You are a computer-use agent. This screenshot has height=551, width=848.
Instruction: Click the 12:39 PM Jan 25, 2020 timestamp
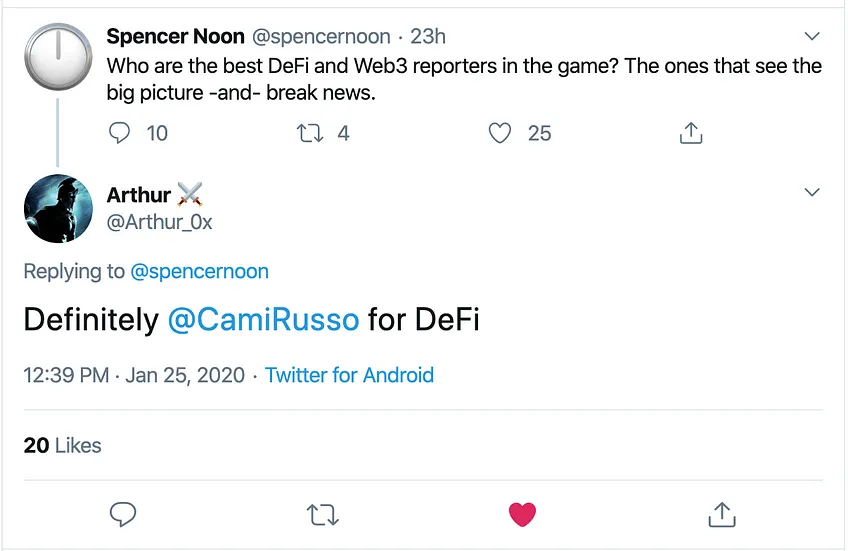134,375
